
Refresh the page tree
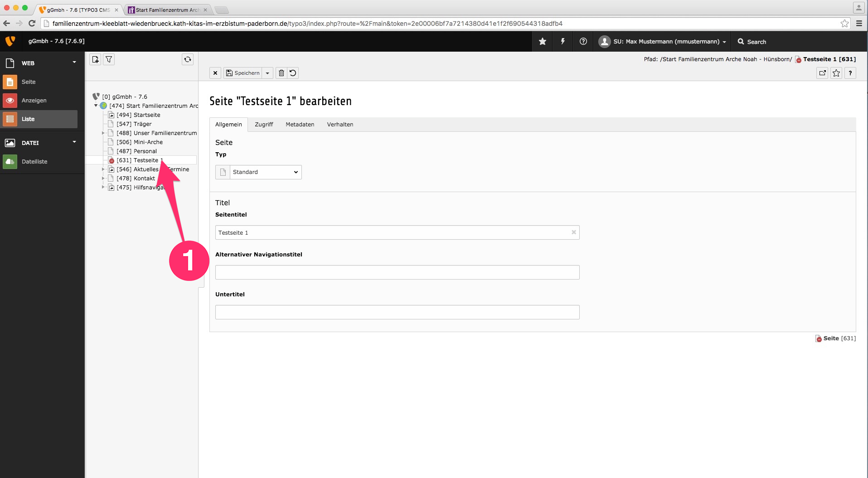pyautogui.click(x=188, y=59)
